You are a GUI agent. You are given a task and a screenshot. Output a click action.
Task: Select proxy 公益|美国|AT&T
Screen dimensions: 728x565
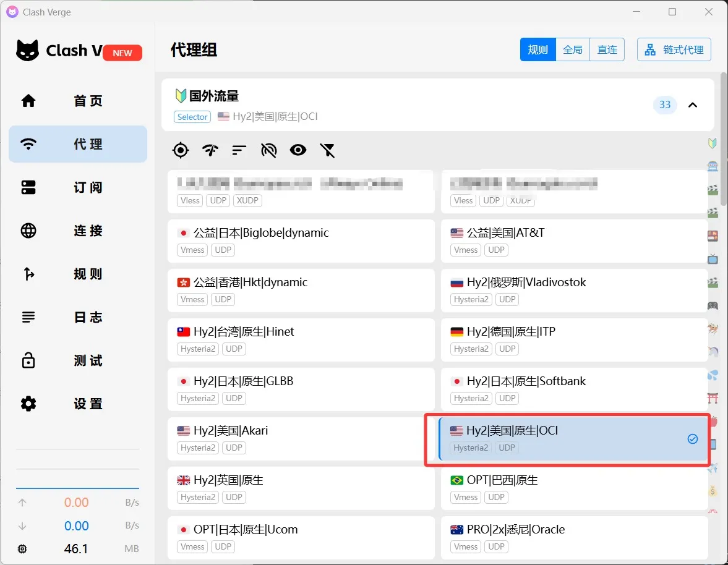(x=574, y=241)
